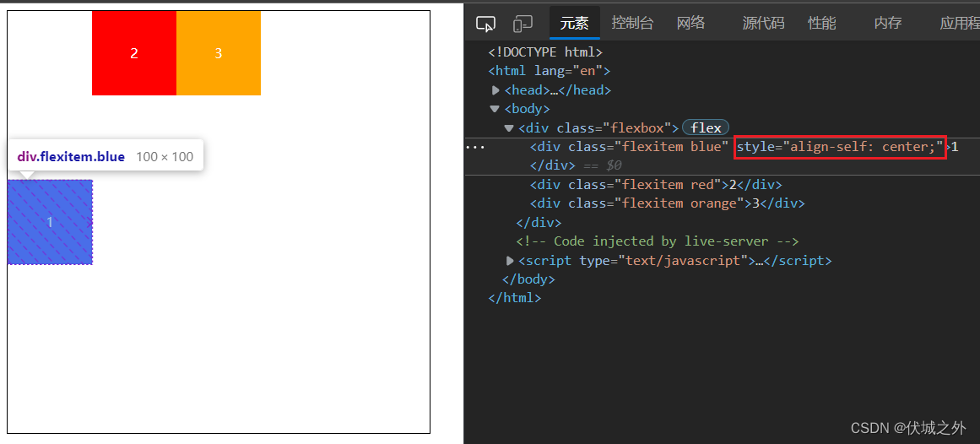
Task: Expand the head element node
Action: (495, 90)
